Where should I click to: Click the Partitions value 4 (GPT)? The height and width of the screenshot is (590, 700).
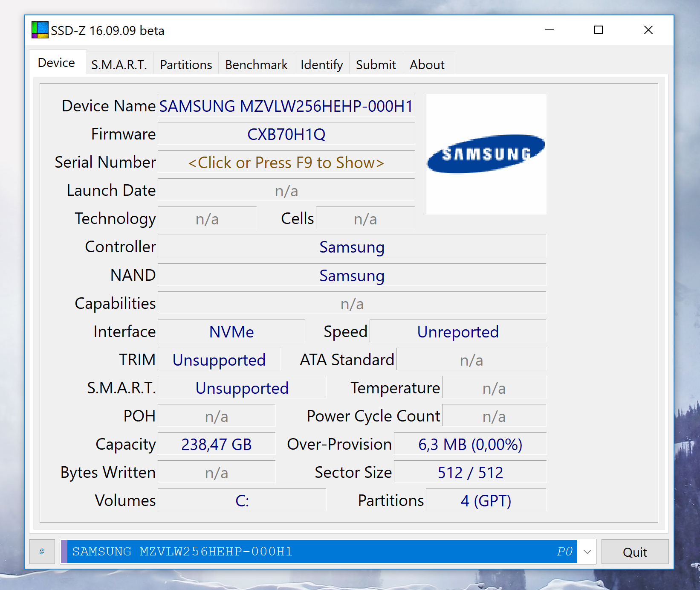tap(486, 500)
